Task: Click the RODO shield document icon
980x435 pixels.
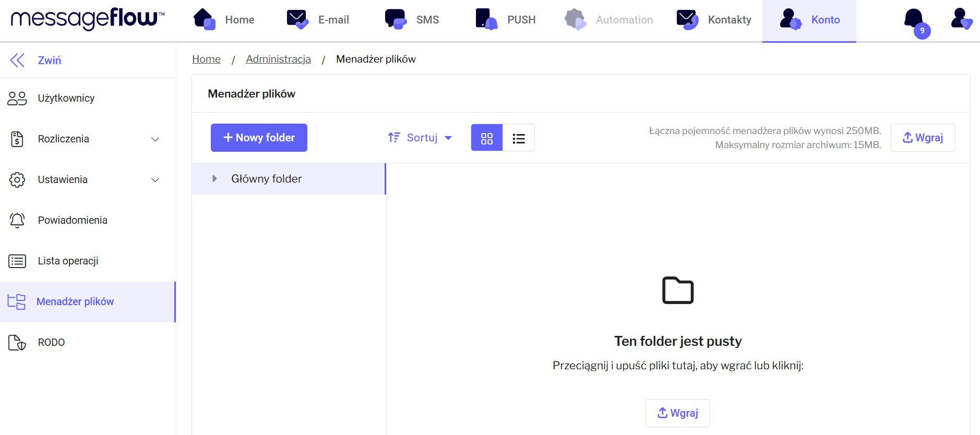Action: 17,343
